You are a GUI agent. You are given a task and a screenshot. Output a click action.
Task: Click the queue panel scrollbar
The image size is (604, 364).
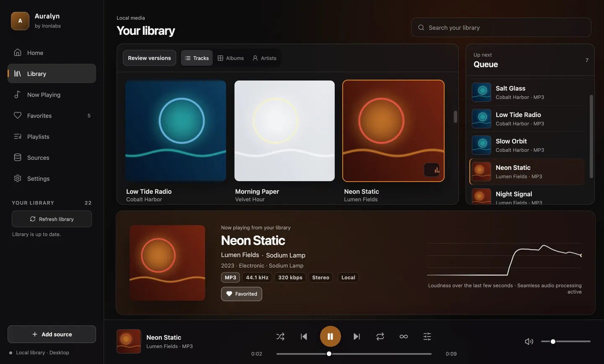(x=591, y=136)
